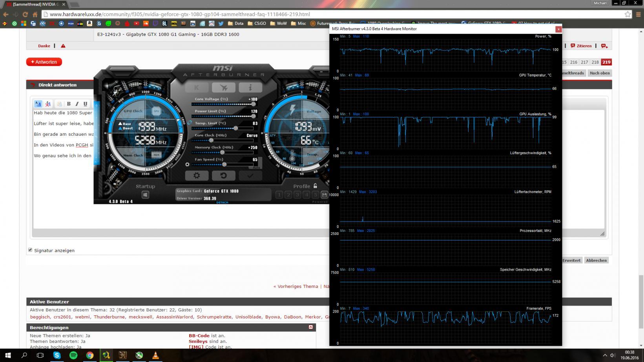Screen dimensions: 644x362
Task: Open the WoW bookmarks folder
Action: (278, 24)
